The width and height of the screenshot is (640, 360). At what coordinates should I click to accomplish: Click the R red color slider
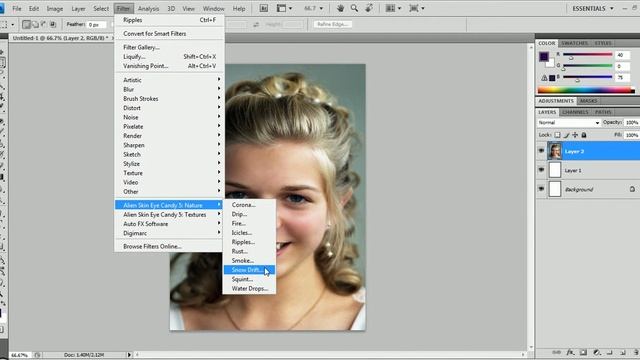pyautogui.click(x=588, y=55)
